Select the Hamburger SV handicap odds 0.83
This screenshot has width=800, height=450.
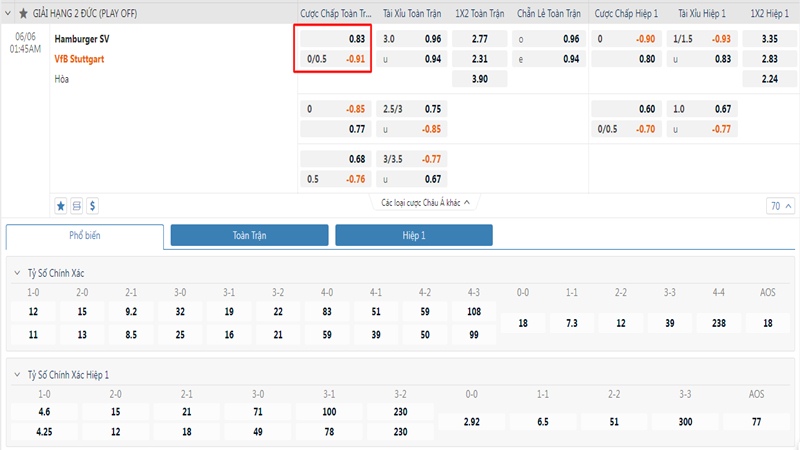336,39
